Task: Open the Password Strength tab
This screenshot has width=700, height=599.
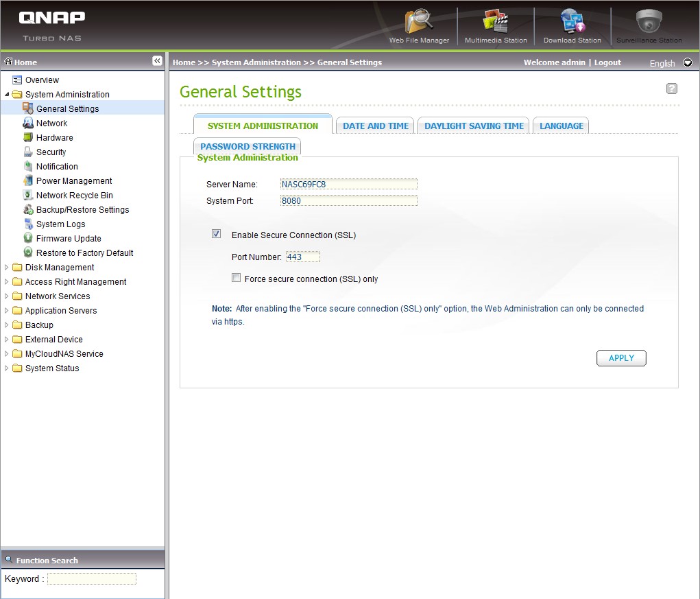Action: coord(248,147)
